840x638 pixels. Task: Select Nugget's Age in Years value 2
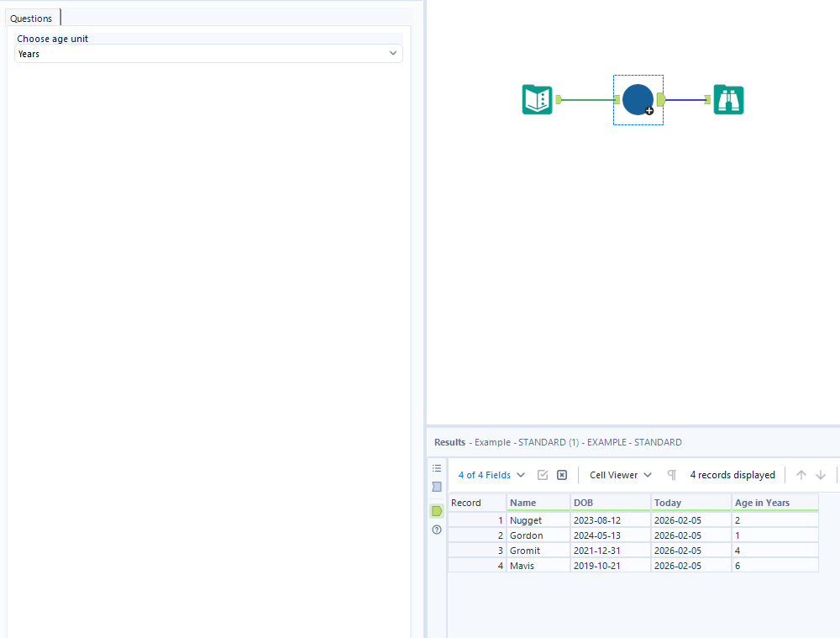[x=774, y=520]
